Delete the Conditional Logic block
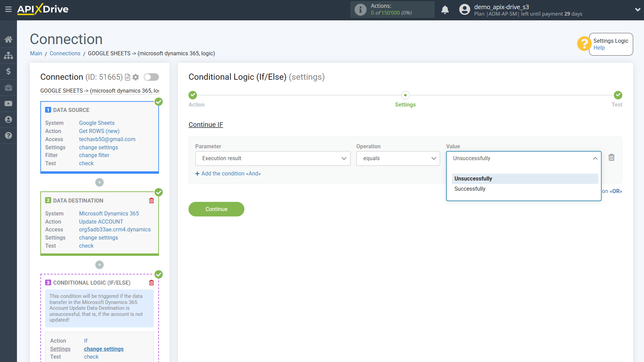This screenshot has width=644, height=362. click(x=152, y=283)
